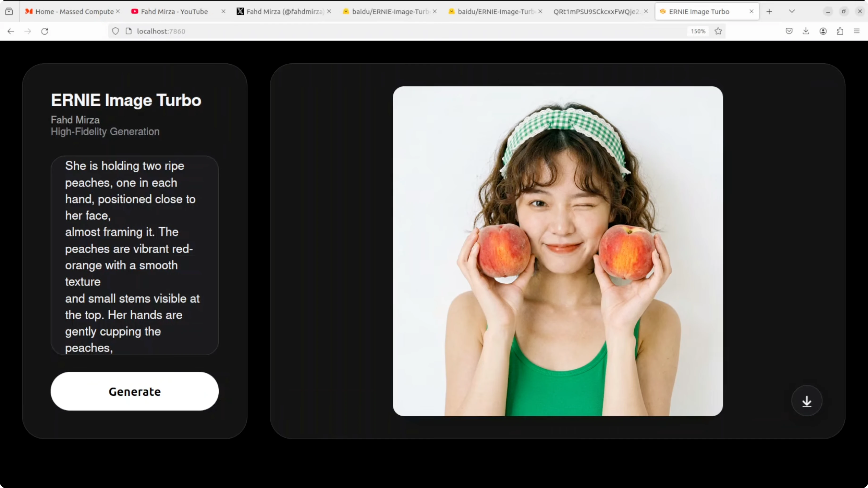The image size is (868, 488).
Task: Switch to Home - Massed Compute tab
Action: (x=74, y=12)
